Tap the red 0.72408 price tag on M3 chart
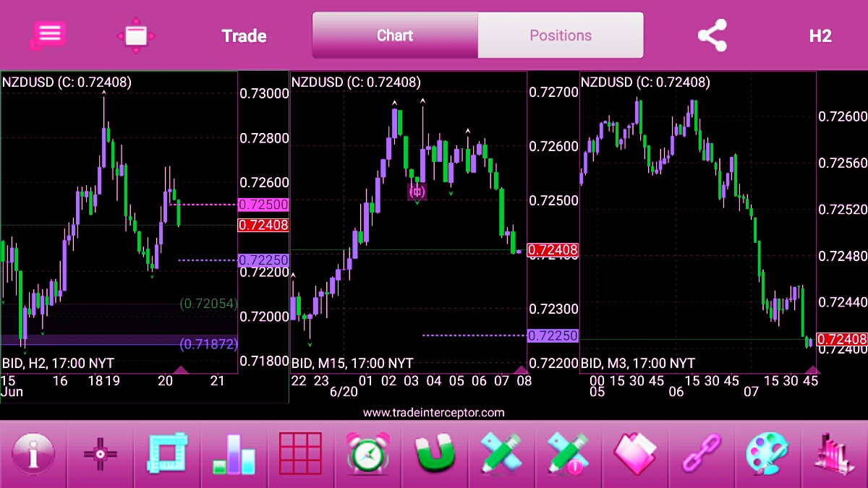 [843, 340]
